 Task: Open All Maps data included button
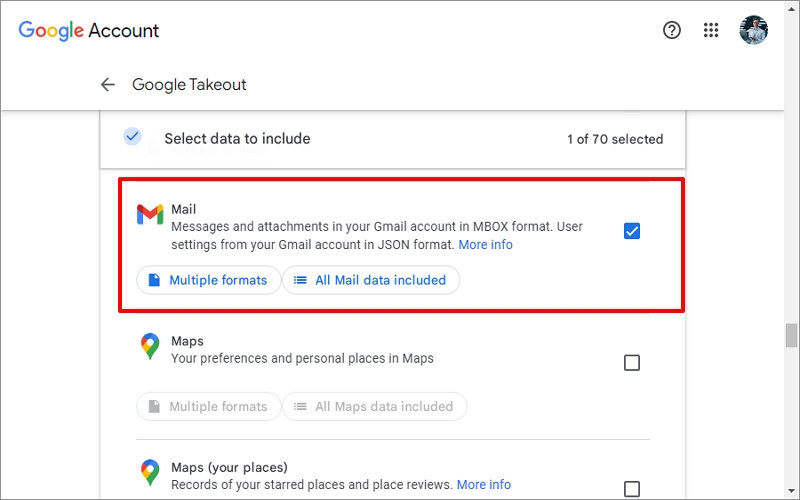pos(374,407)
